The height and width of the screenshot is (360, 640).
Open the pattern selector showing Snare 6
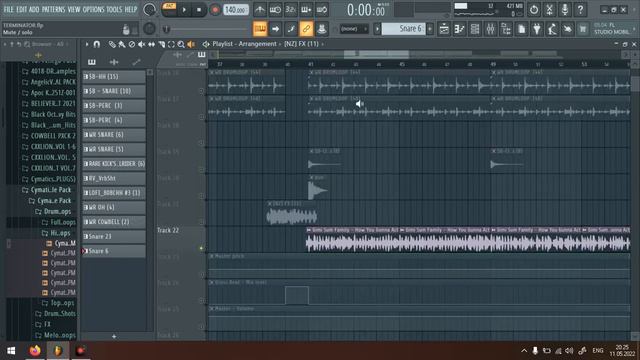(x=403, y=29)
